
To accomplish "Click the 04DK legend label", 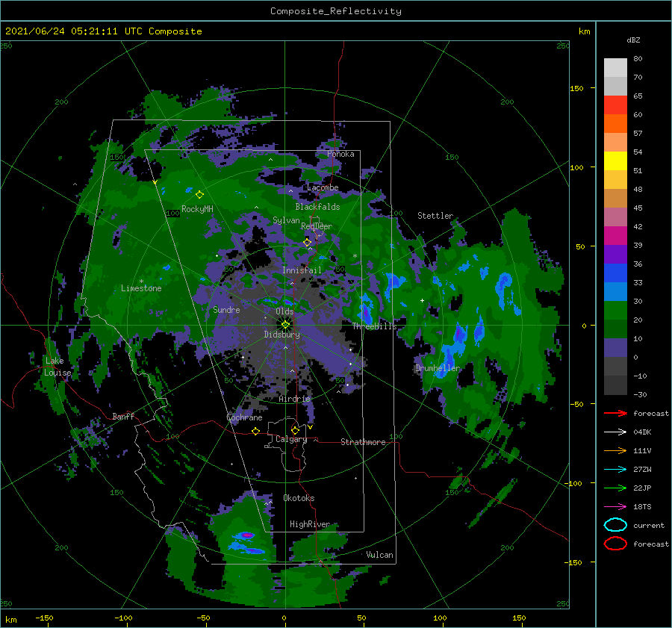I will [642, 432].
